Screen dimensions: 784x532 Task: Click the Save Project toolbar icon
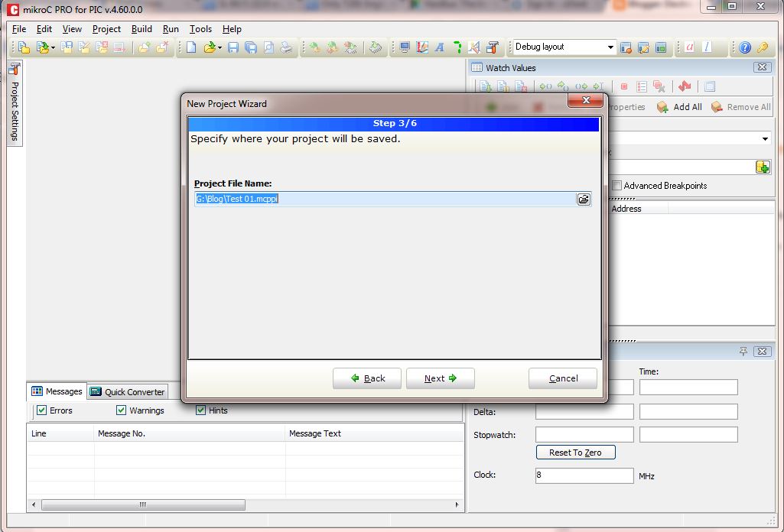point(66,47)
